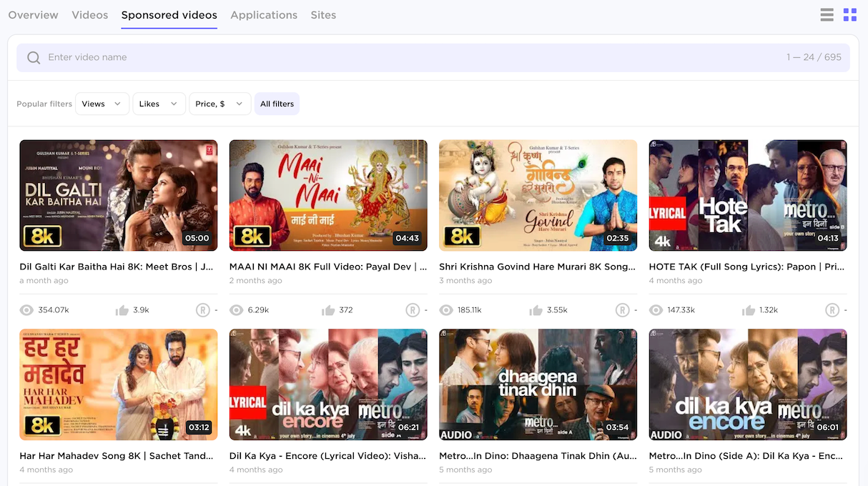Open the Har Har Mahadev Song 8K title link

coord(117,456)
